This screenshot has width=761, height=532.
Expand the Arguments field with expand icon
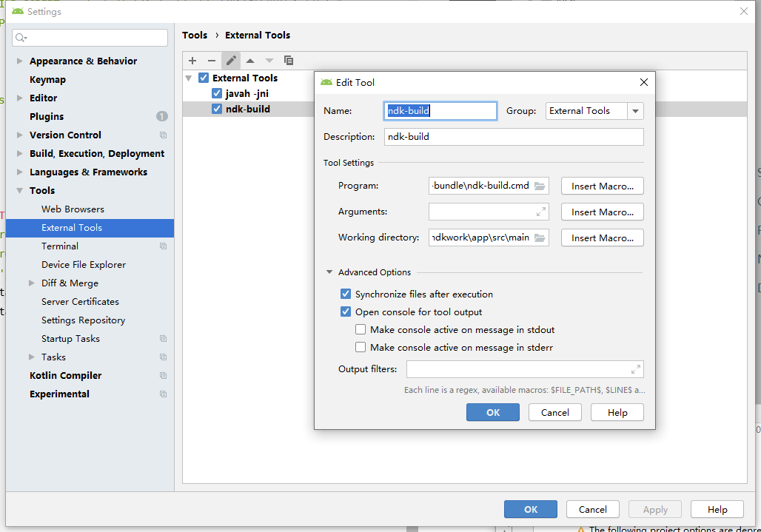540,212
